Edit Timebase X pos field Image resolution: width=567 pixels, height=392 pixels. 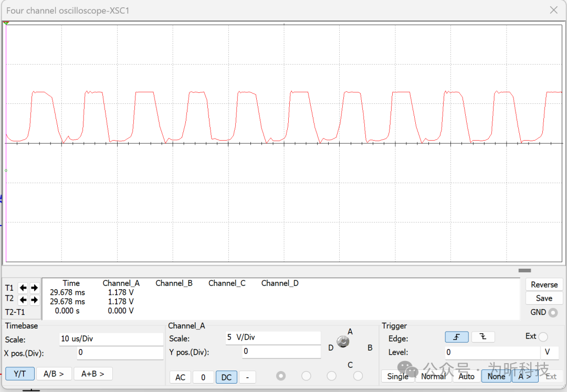point(120,353)
